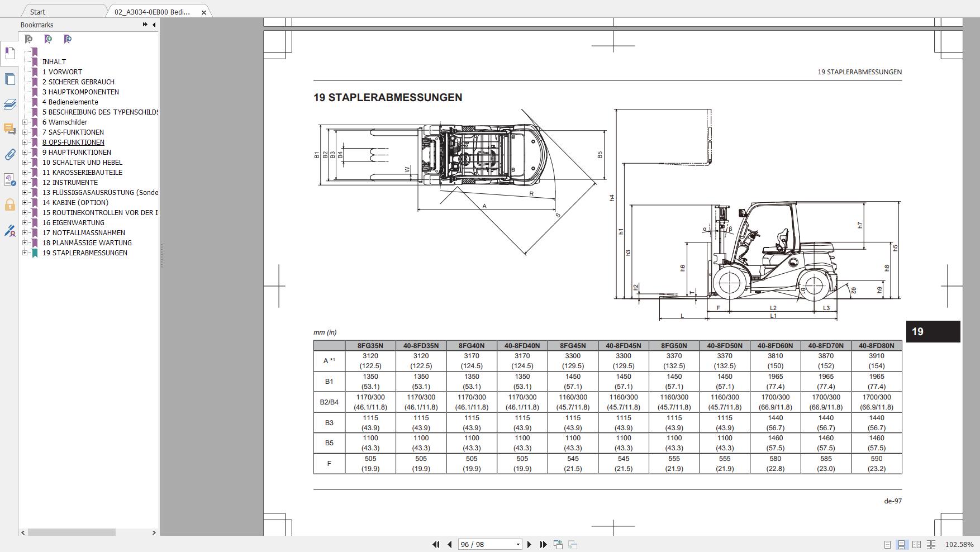This screenshot has width=980, height=552.
Task: Open the 1 VORWORT bookmark
Action: coord(62,72)
